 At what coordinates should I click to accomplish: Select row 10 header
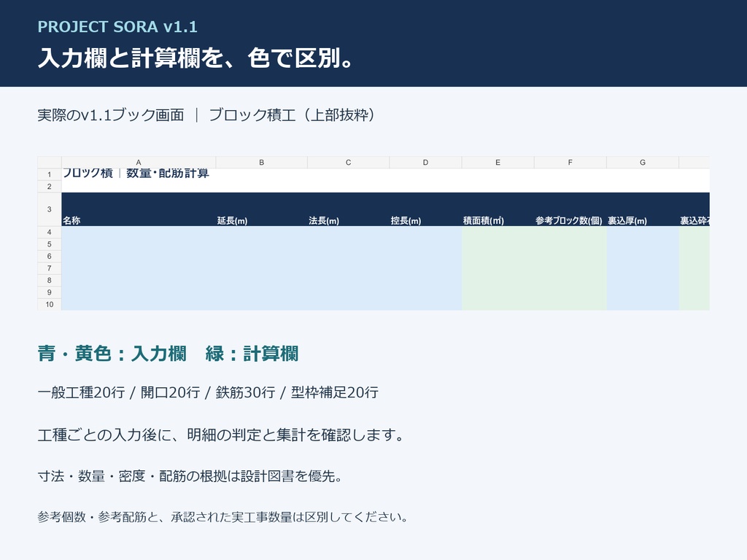tap(50, 304)
